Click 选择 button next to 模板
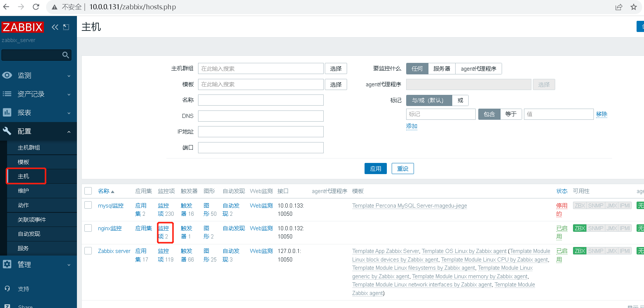The image size is (644, 308). click(x=336, y=84)
